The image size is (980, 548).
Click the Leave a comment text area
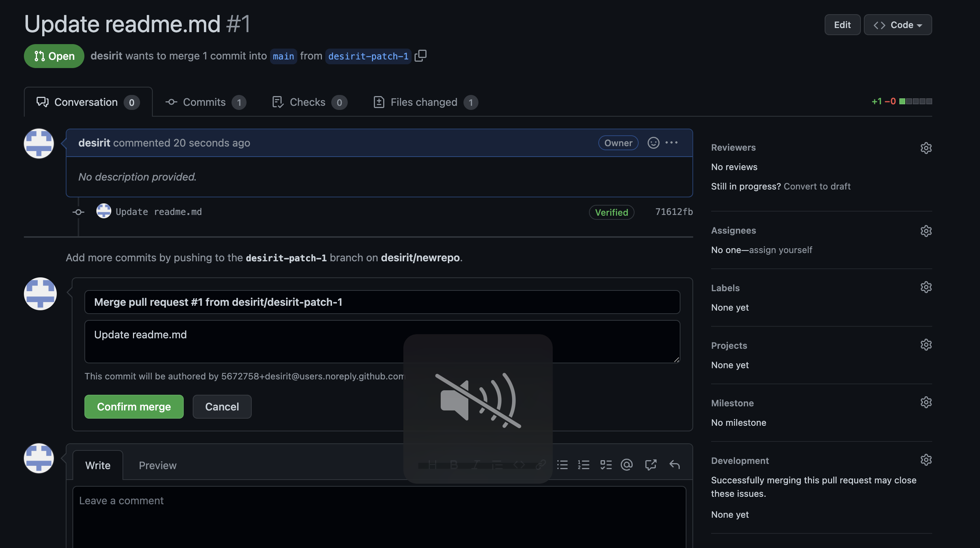coord(379,517)
